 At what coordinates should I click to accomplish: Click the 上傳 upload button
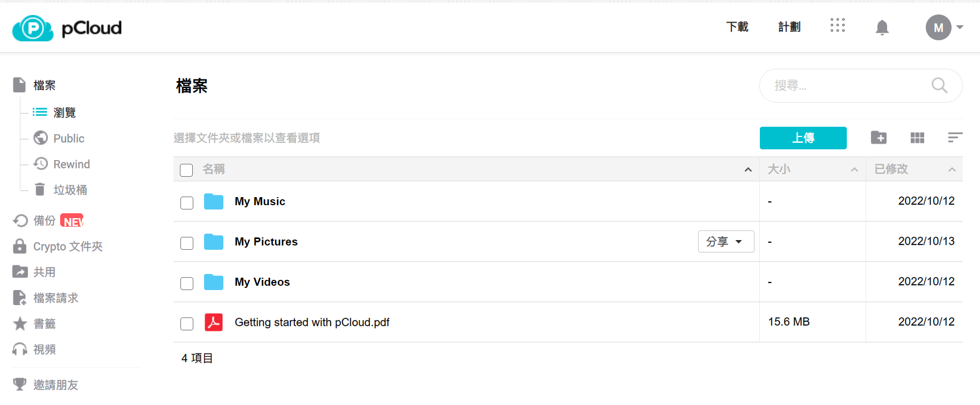coord(803,138)
